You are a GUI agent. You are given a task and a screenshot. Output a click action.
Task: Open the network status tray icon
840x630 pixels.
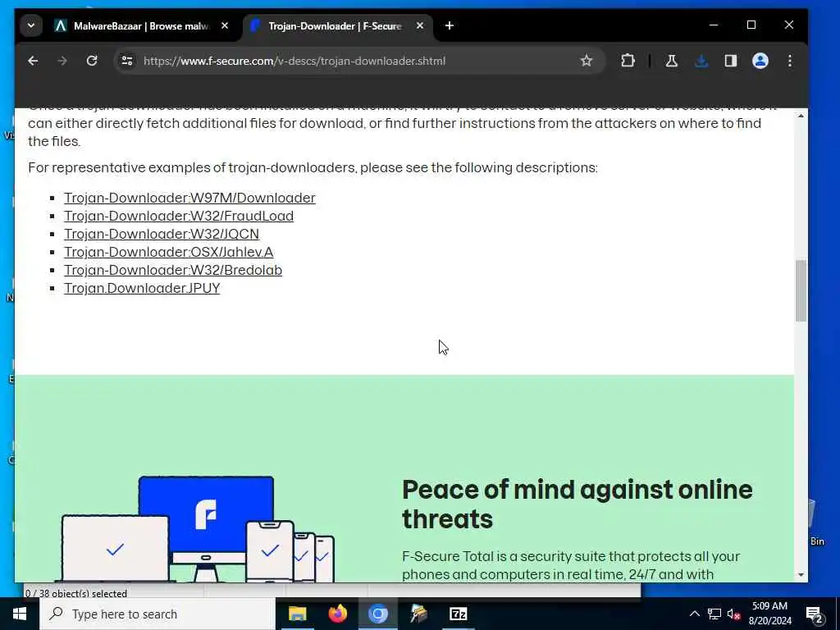[714, 614]
